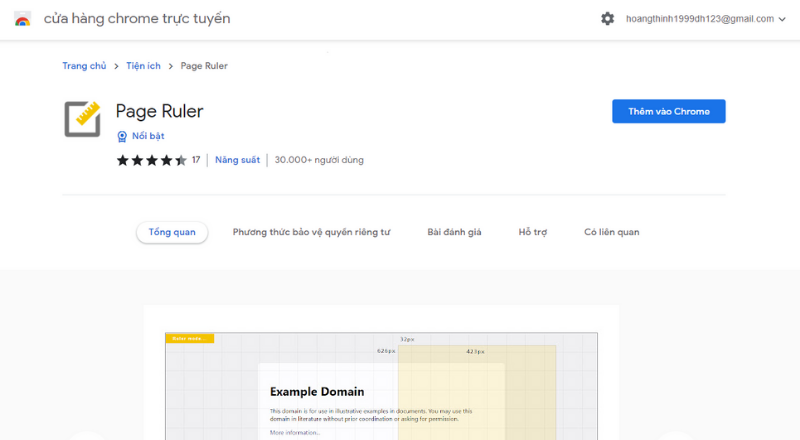Screen dimensions: 800x440
Task: Click the star rating icons
Action: coord(152,160)
